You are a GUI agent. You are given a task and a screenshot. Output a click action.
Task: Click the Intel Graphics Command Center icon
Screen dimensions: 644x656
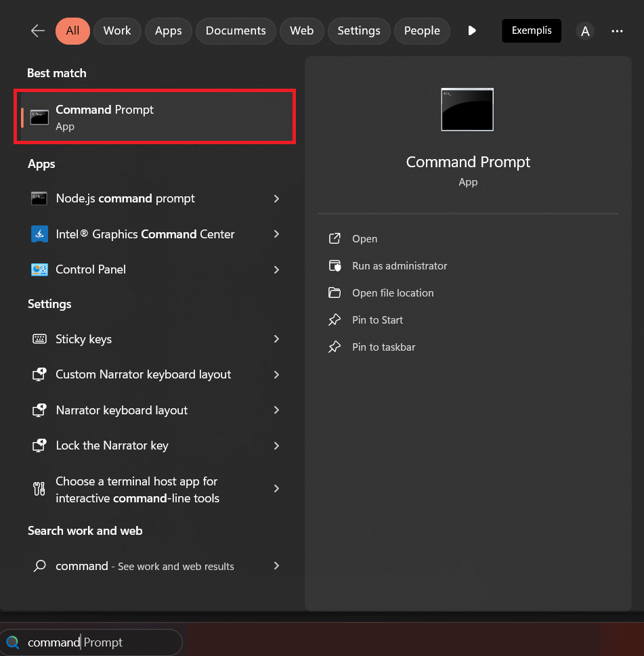click(39, 234)
